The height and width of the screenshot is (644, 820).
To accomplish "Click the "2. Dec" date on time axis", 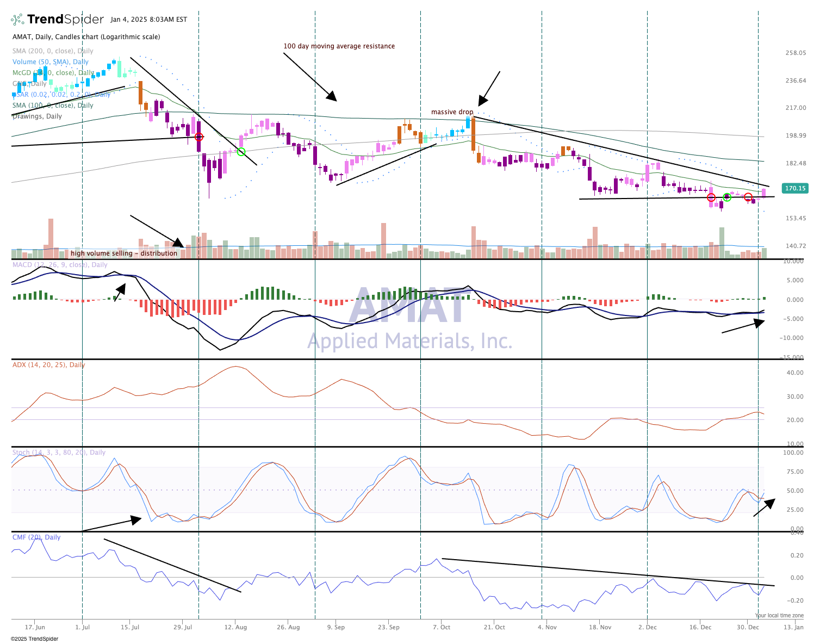I will click(x=647, y=627).
